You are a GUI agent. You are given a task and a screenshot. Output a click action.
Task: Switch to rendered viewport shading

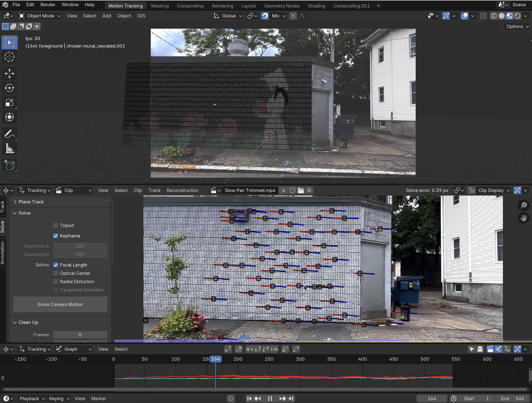pos(518,16)
